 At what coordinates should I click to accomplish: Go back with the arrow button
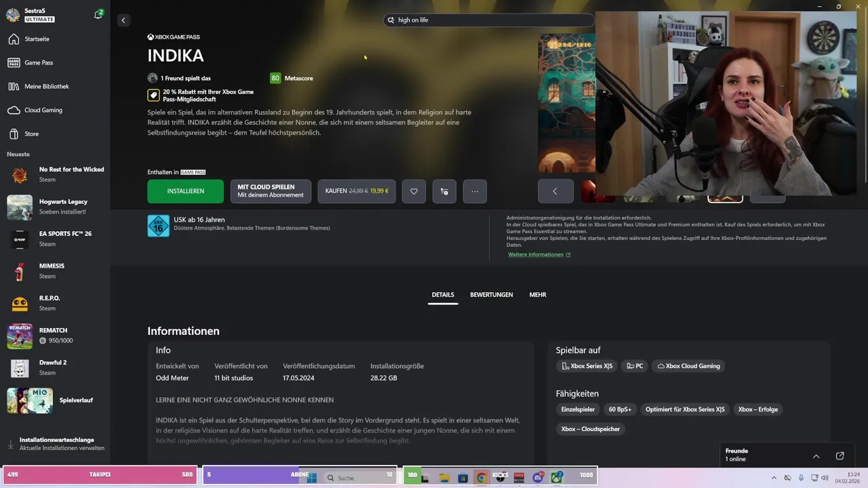123,20
